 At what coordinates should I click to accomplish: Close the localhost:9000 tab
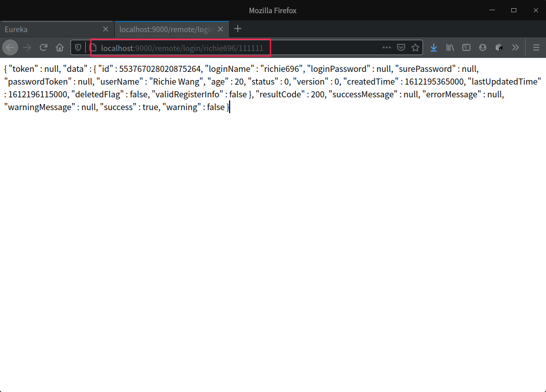220,29
